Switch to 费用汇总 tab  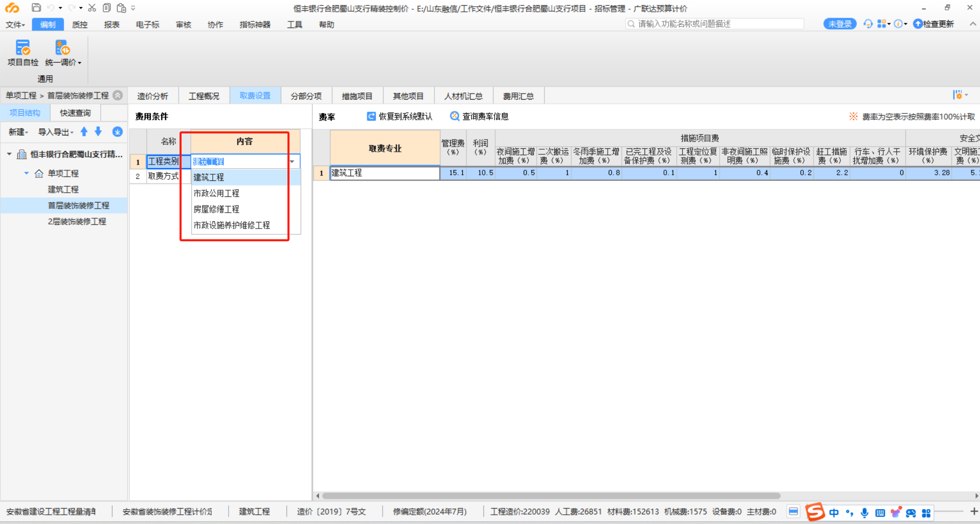tap(518, 96)
